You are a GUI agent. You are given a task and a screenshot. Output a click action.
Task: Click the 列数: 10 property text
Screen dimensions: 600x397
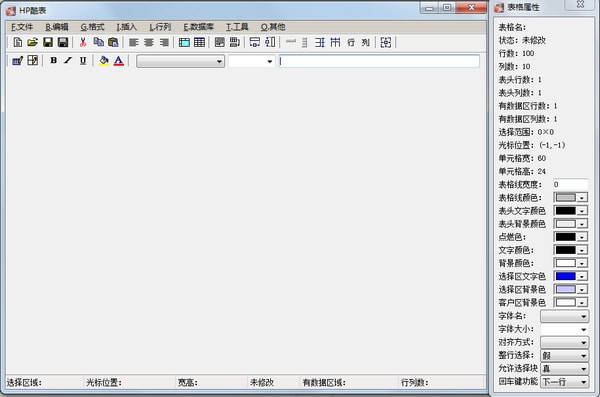click(x=514, y=67)
